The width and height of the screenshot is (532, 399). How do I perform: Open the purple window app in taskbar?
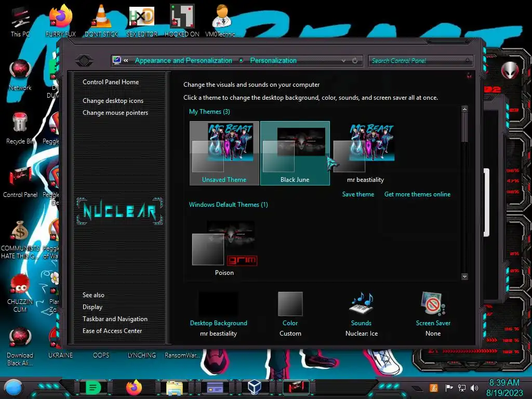[x=215, y=388]
